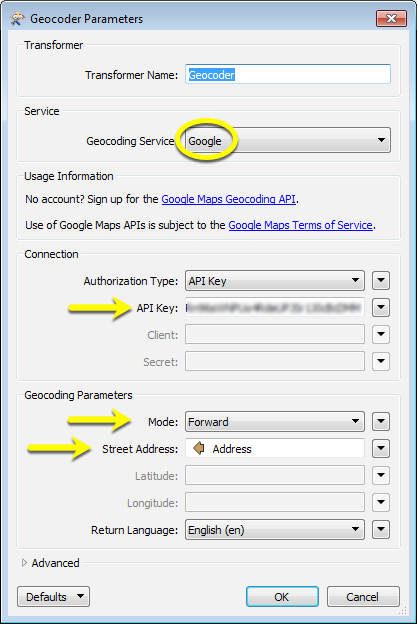Open the menu arrow beside the Client field
This screenshot has width=417, height=624.
(381, 334)
